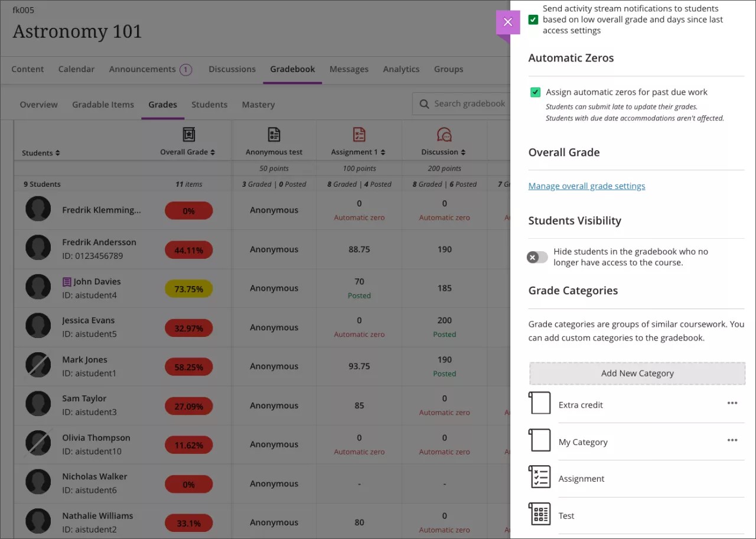Click Add New Category
756x539 pixels.
click(x=637, y=373)
